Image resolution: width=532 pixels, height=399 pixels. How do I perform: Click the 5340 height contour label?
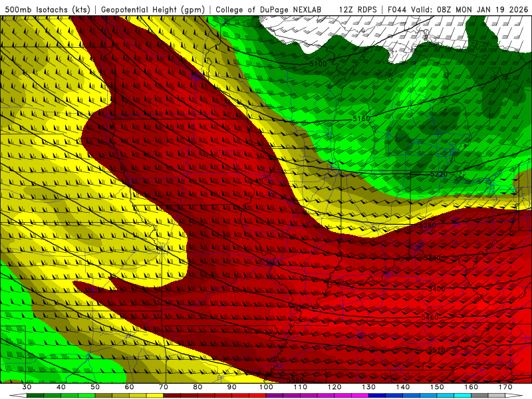click(432, 258)
